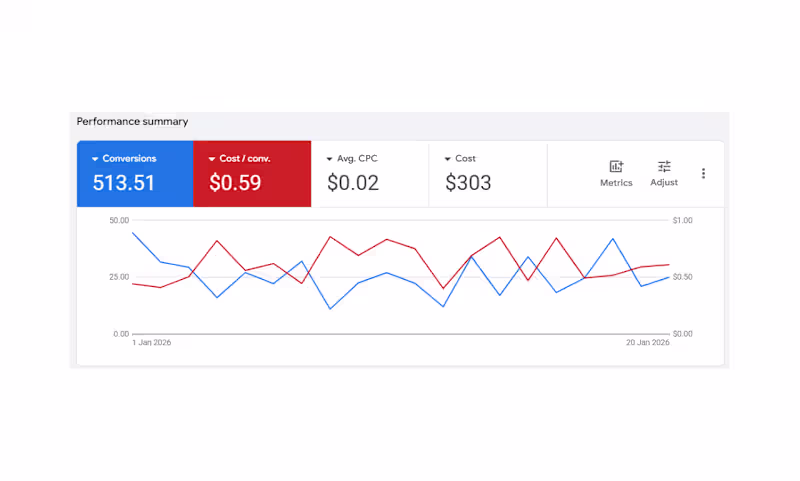Click the $0.00 right axis label
800x481 pixels.
(683, 334)
